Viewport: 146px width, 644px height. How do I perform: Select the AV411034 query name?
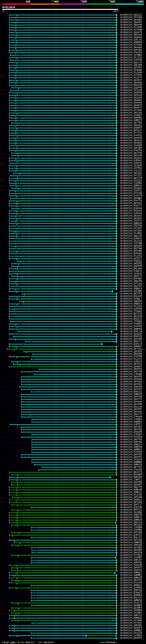[x=8, y=8]
